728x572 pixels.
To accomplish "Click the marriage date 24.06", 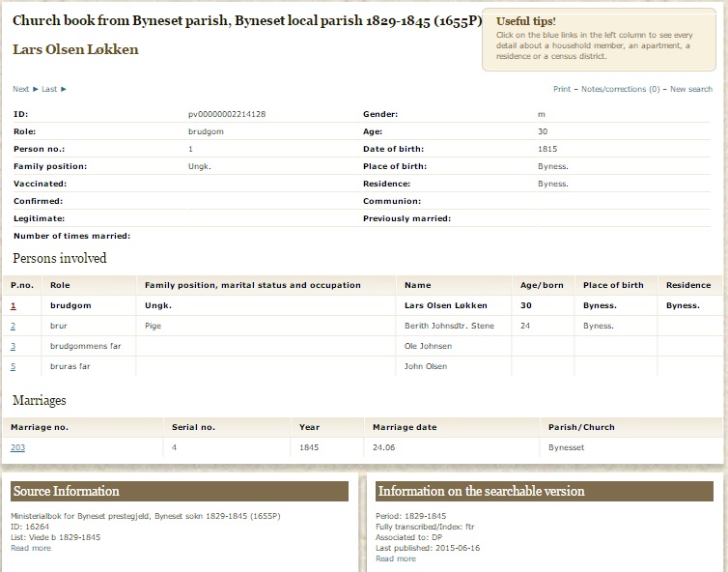I will (x=383, y=447).
